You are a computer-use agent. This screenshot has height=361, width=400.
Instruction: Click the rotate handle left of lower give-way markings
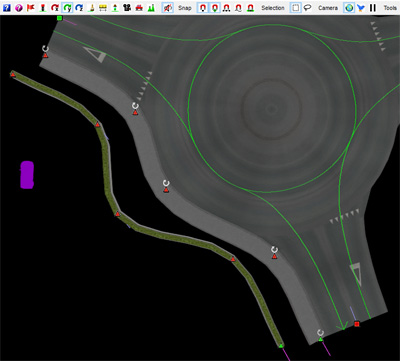click(x=274, y=249)
